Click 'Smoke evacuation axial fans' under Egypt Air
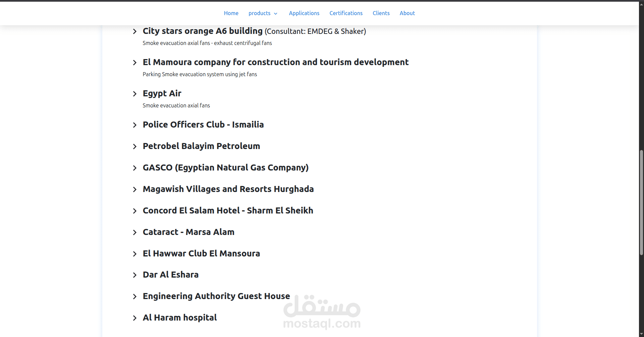Viewport: 644px width, 337px height. pyautogui.click(x=176, y=105)
